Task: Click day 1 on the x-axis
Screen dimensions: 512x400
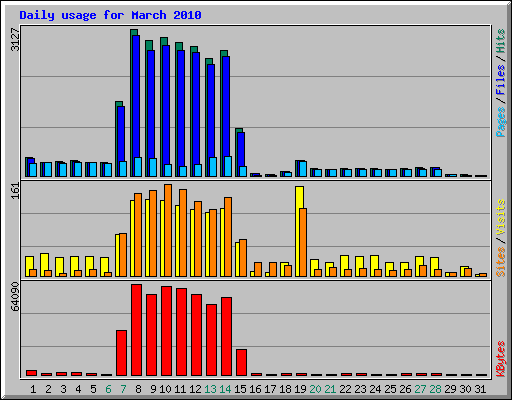Action: pos(33,389)
